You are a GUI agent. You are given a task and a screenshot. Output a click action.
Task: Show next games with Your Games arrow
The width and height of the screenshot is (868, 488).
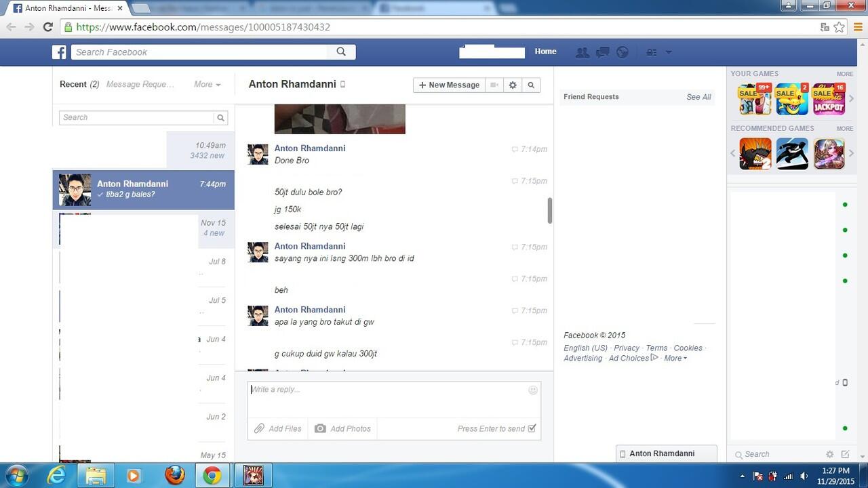[x=851, y=99]
